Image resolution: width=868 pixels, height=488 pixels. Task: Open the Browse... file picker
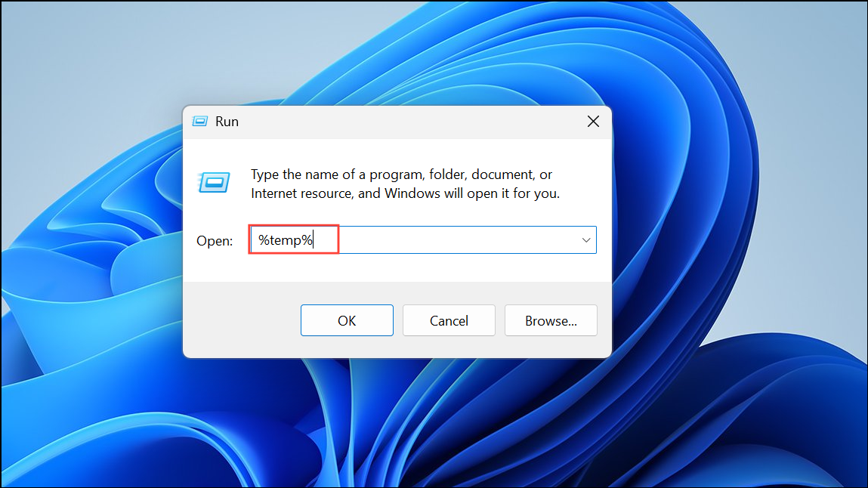click(x=551, y=320)
